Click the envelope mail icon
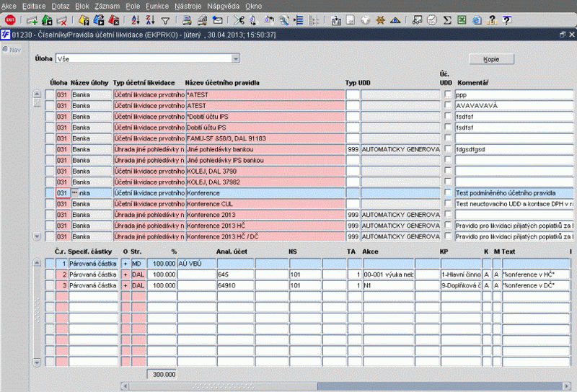This screenshot has height=392, width=577. point(217,20)
